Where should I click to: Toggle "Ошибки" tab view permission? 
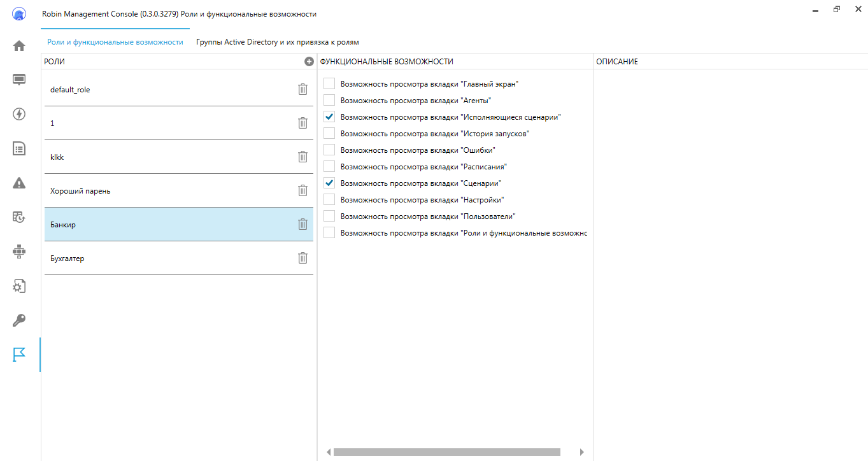(x=329, y=150)
